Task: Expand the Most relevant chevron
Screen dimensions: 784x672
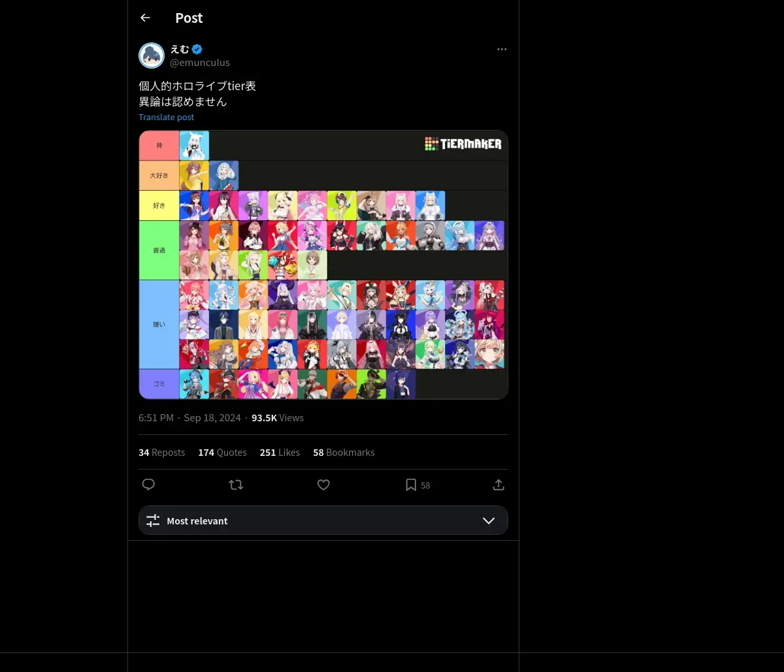Action: (489, 520)
